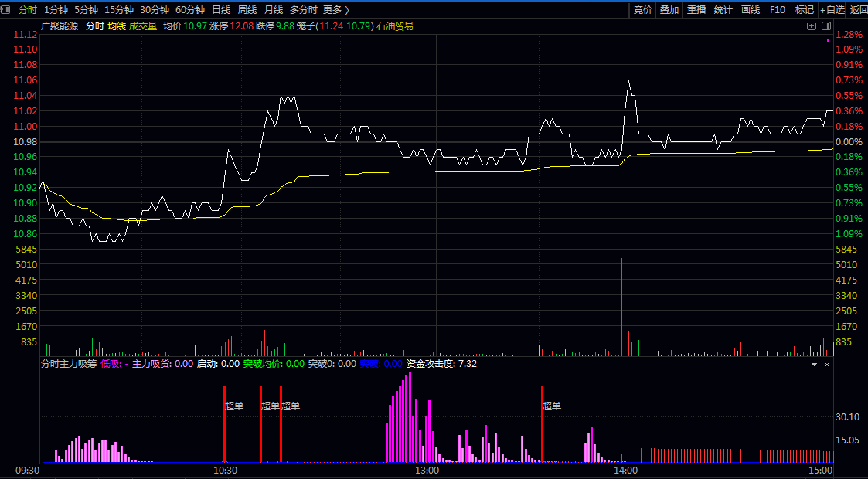Open the 石油贸易 sector link
The image size is (868, 479).
point(394,26)
